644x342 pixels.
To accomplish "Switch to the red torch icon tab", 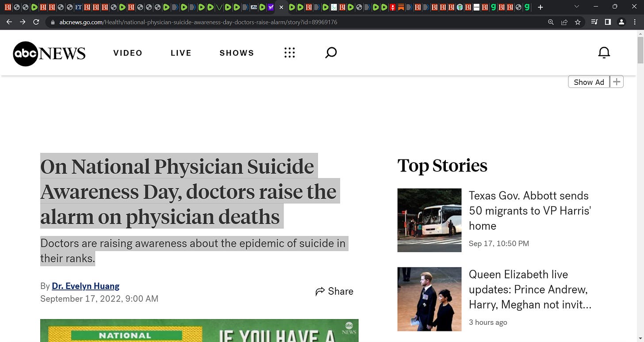I will pyautogui.click(x=392, y=7).
